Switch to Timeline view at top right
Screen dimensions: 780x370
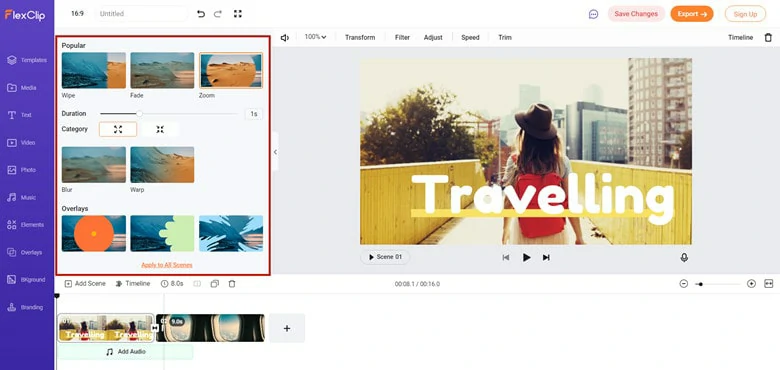[x=741, y=38]
